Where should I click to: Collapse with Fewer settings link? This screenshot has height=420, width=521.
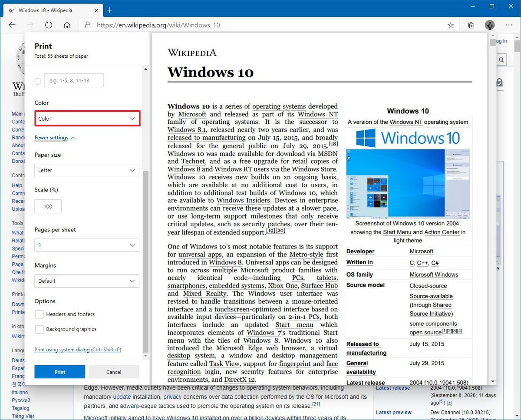[55, 138]
